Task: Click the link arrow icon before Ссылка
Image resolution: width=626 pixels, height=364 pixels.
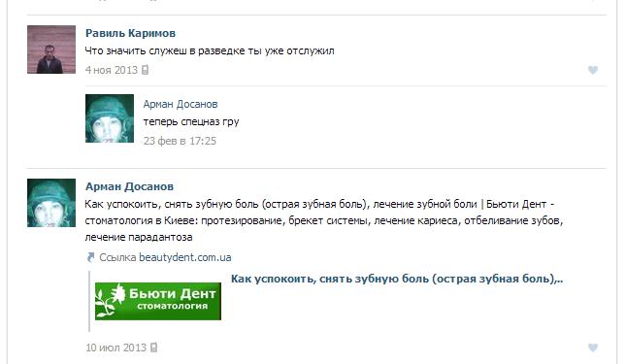Action: [90, 257]
